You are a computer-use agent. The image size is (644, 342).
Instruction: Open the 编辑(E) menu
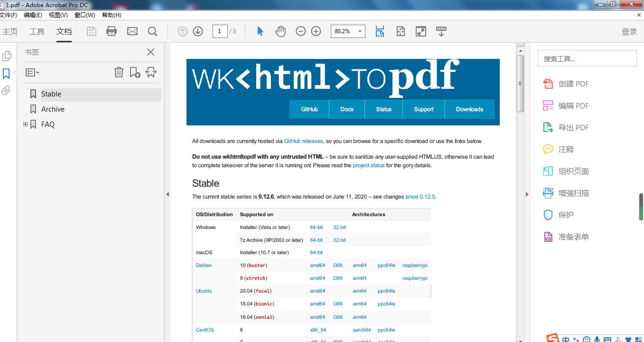[x=33, y=15]
